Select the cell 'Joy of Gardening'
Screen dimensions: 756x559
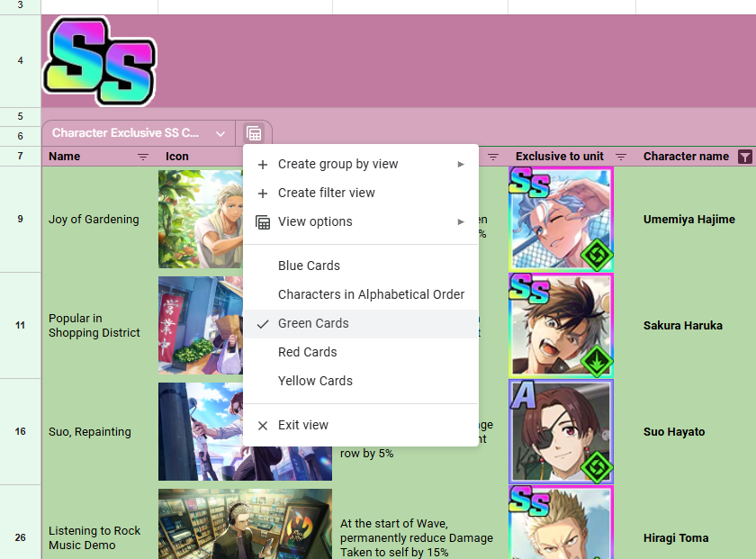pyautogui.click(x=100, y=220)
